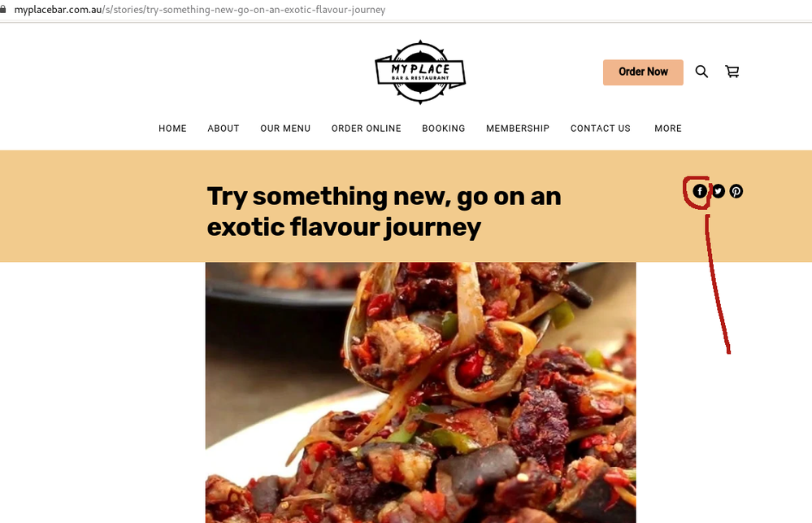The width and height of the screenshot is (812, 523).
Task: Go to the HOME page
Action: [172, 128]
